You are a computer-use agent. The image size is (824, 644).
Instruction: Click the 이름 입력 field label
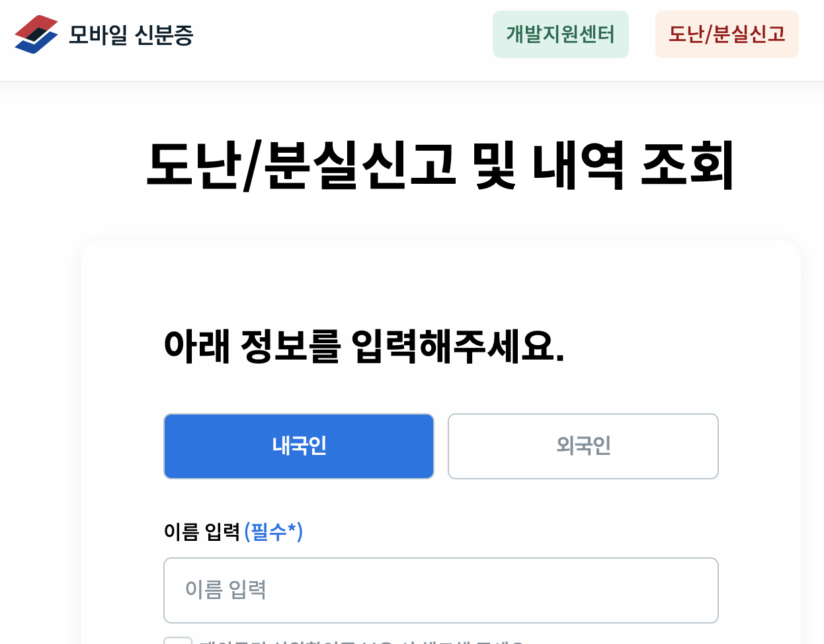200,532
